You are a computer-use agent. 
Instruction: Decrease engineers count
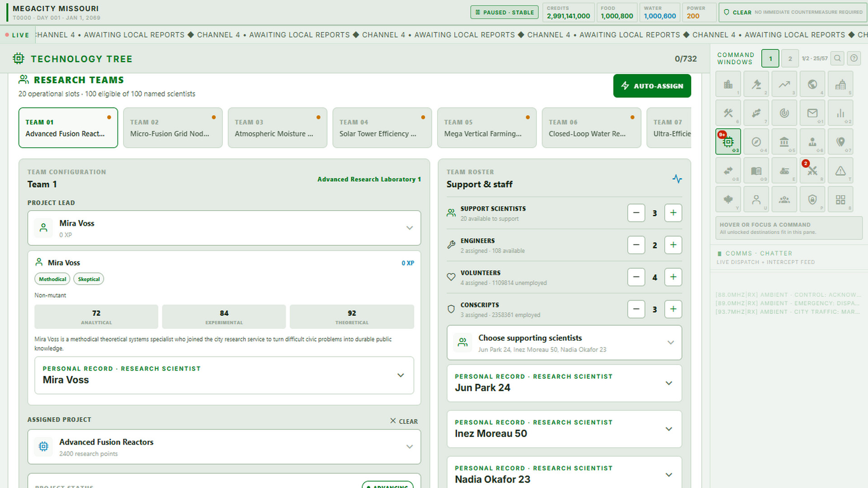click(x=636, y=245)
